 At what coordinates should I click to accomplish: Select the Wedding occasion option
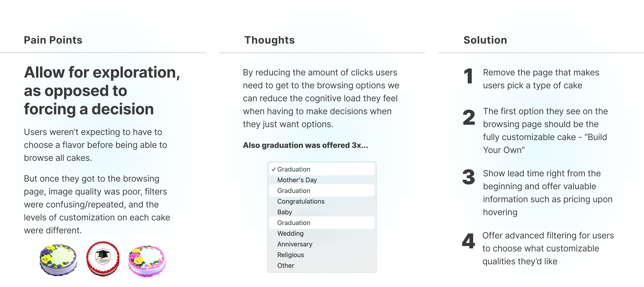click(290, 233)
